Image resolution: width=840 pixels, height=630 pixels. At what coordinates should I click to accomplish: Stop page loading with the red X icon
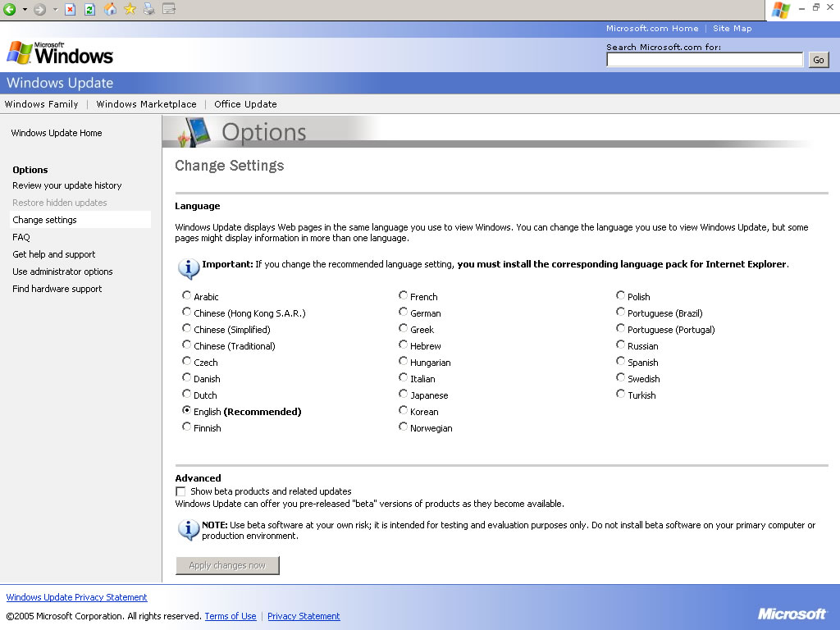point(71,9)
